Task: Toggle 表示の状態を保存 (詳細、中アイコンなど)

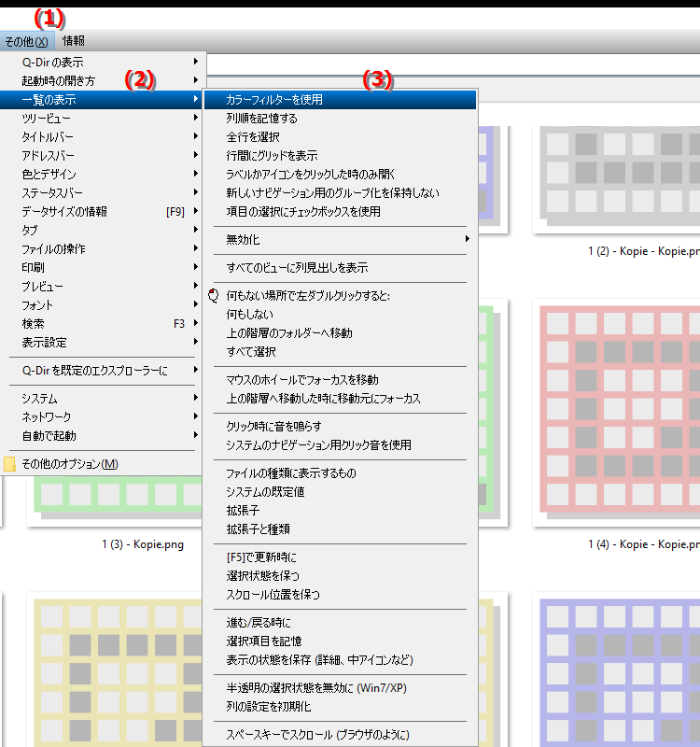Action: pos(340,660)
